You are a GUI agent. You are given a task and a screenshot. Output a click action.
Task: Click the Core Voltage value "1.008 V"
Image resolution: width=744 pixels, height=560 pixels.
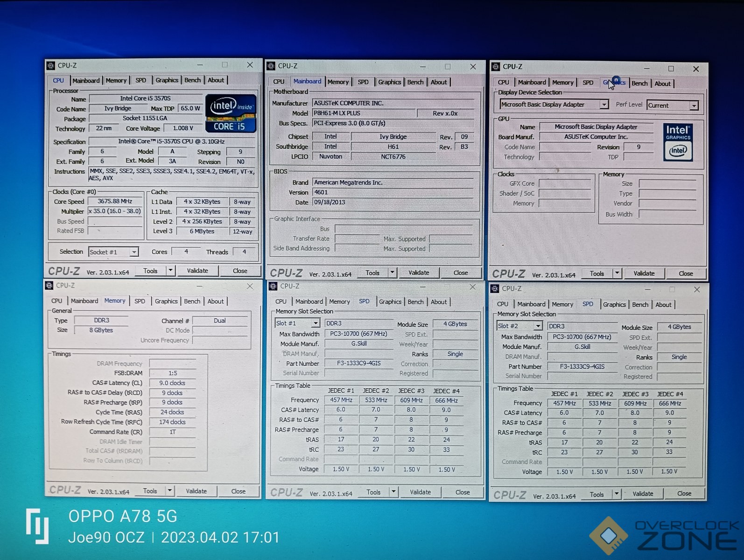183,128
